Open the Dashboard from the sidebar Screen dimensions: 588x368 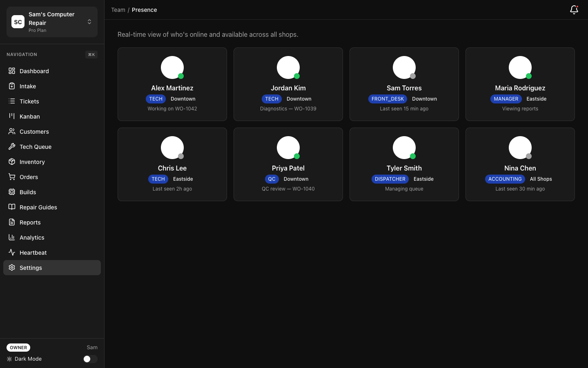click(34, 71)
